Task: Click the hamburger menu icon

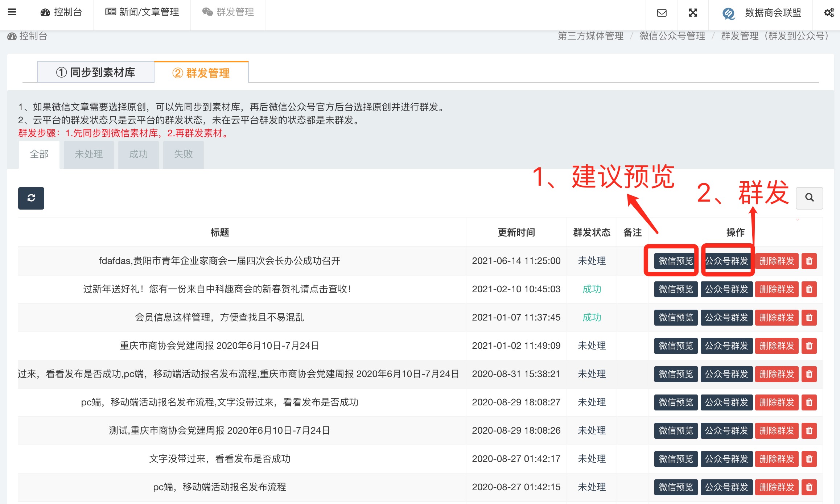Action: pos(12,12)
